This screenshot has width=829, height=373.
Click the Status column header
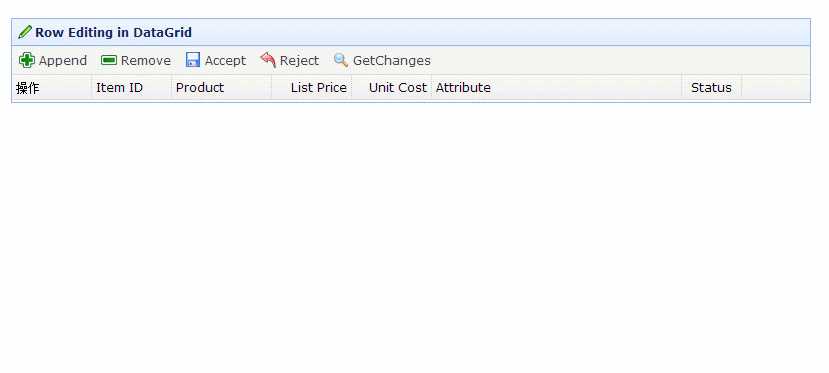pyautogui.click(x=712, y=88)
